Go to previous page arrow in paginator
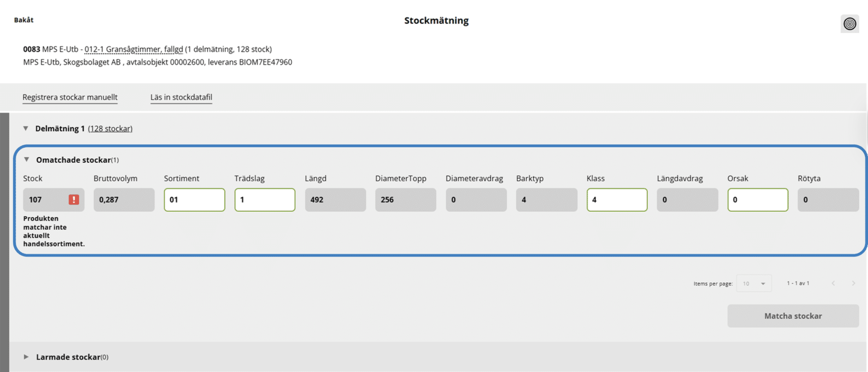The width and height of the screenshot is (868, 372). click(x=833, y=283)
